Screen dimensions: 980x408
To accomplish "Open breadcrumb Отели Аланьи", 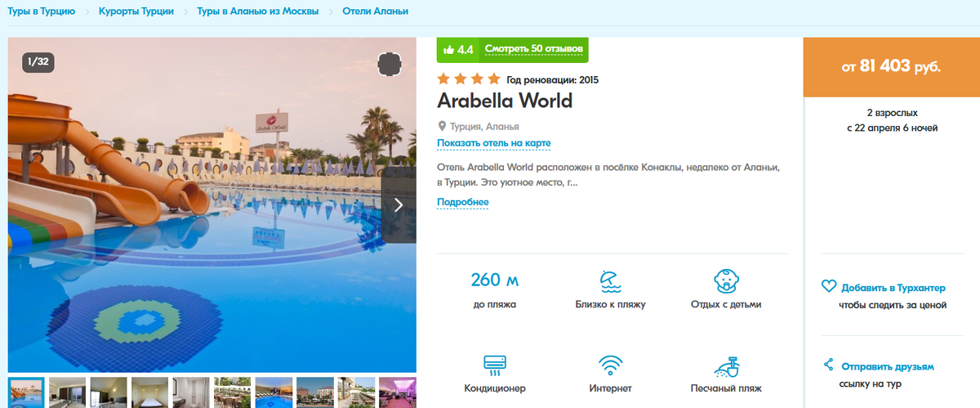I will (x=375, y=11).
